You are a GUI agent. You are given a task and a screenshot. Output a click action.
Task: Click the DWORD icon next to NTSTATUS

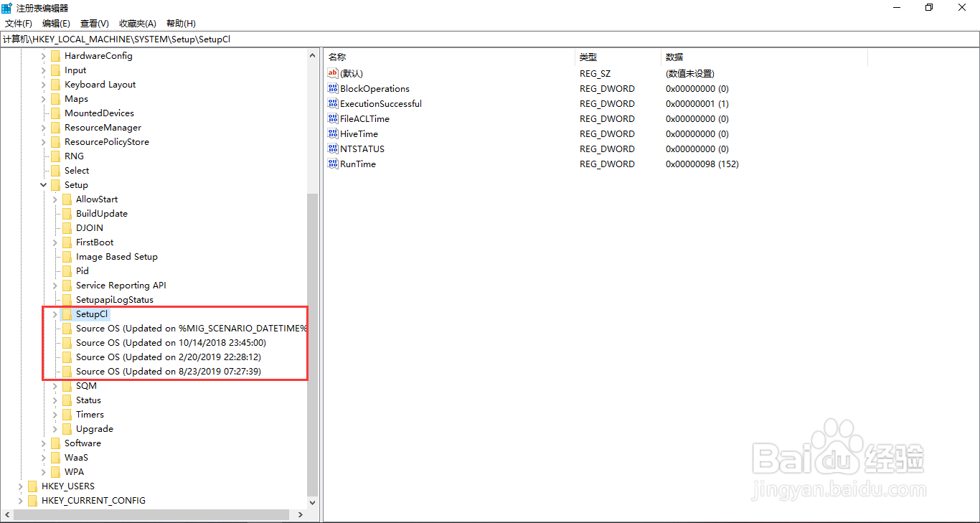332,149
